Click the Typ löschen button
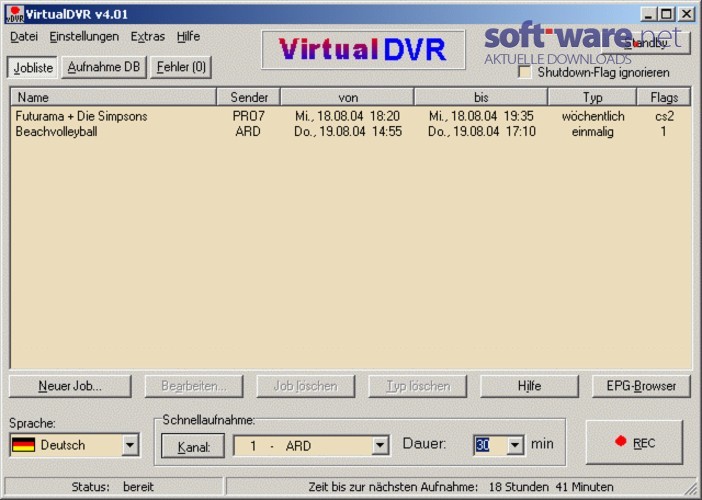The height and width of the screenshot is (500, 702). tap(418, 386)
